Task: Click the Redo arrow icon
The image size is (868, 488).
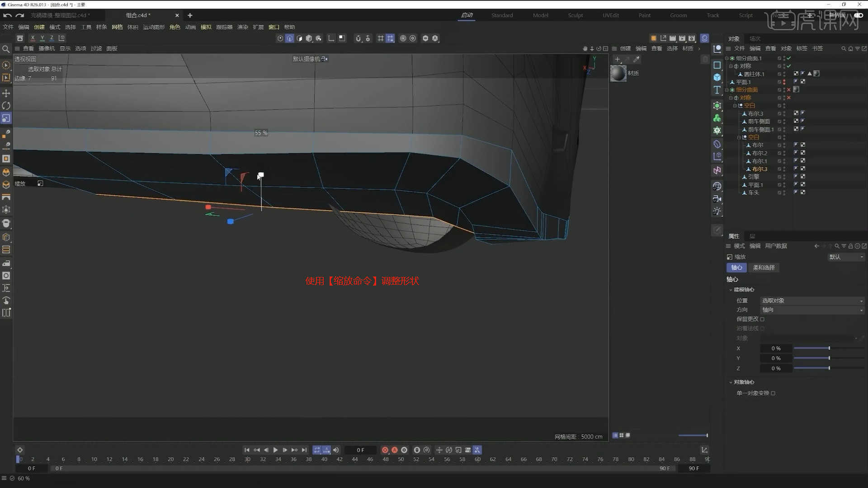Action: pyautogui.click(x=19, y=15)
